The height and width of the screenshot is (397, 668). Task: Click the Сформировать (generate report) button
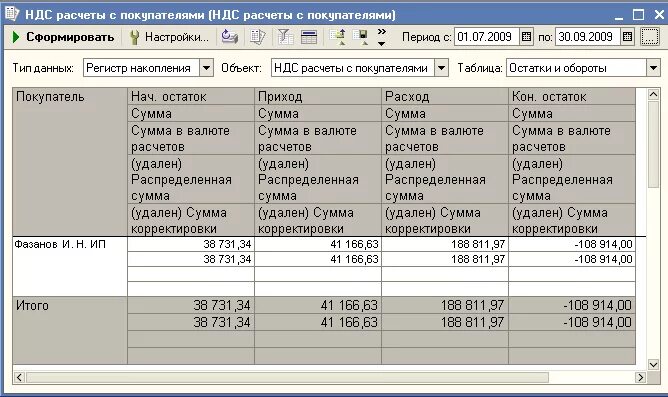pos(63,37)
